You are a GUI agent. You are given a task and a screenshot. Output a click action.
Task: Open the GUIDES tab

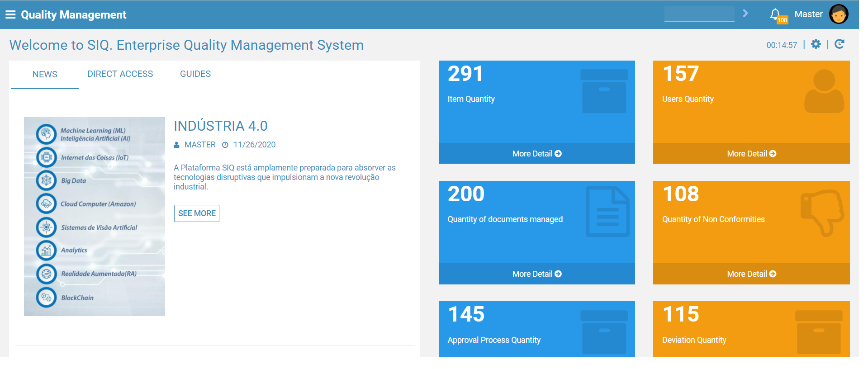point(195,74)
